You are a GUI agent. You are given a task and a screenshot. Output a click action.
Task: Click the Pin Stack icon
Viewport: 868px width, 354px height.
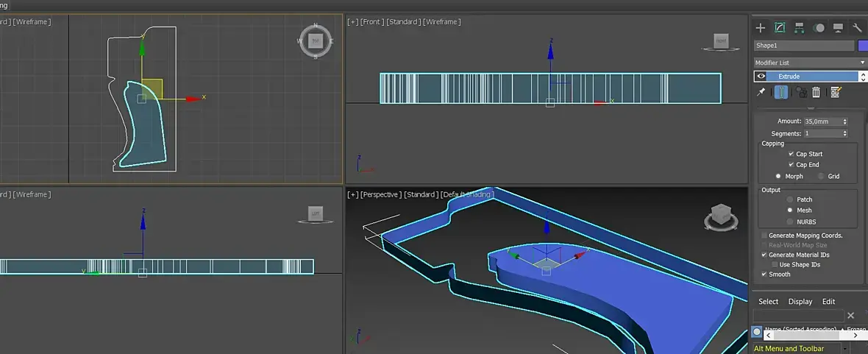(761, 92)
